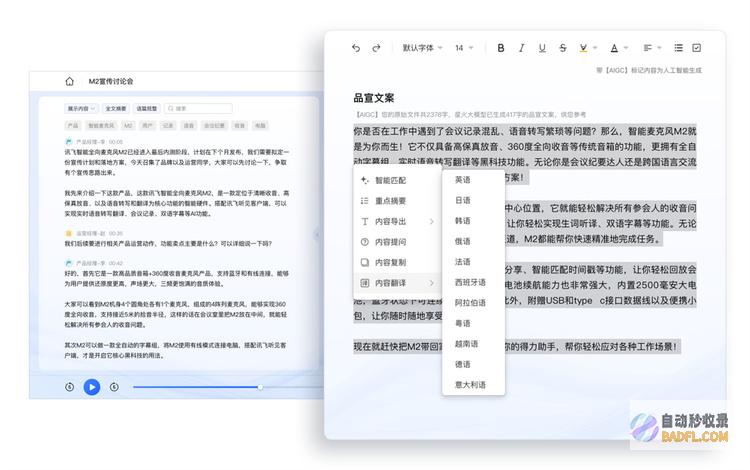
Task: Open the 展示内容 dropdown in left window
Action: pyautogui.click(x=81, y=109)
